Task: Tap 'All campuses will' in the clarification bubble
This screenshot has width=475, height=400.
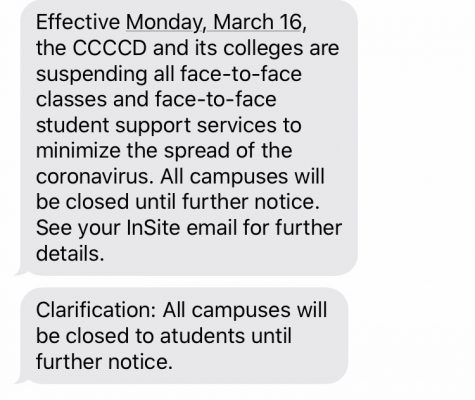Action: (x=245, y=310)
